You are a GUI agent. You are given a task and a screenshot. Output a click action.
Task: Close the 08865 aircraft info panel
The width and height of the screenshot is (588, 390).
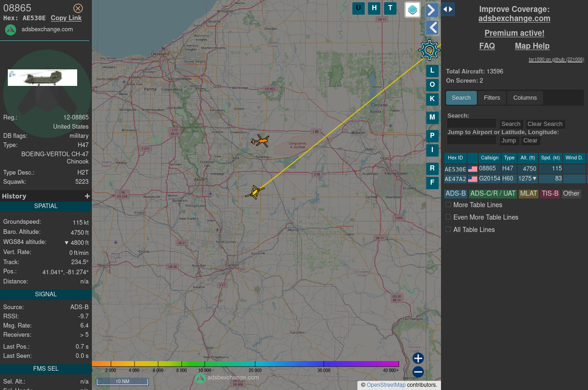coord(78,8)
